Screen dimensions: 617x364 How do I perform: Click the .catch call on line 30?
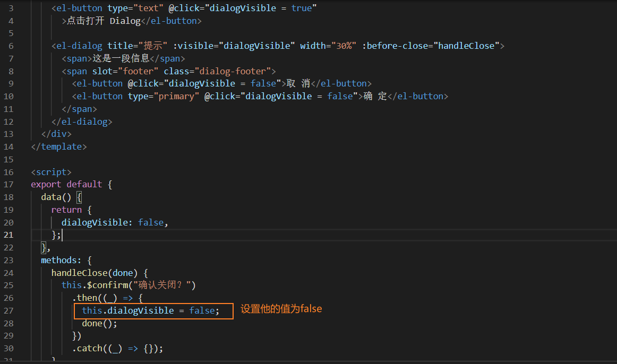pos(88,348)
